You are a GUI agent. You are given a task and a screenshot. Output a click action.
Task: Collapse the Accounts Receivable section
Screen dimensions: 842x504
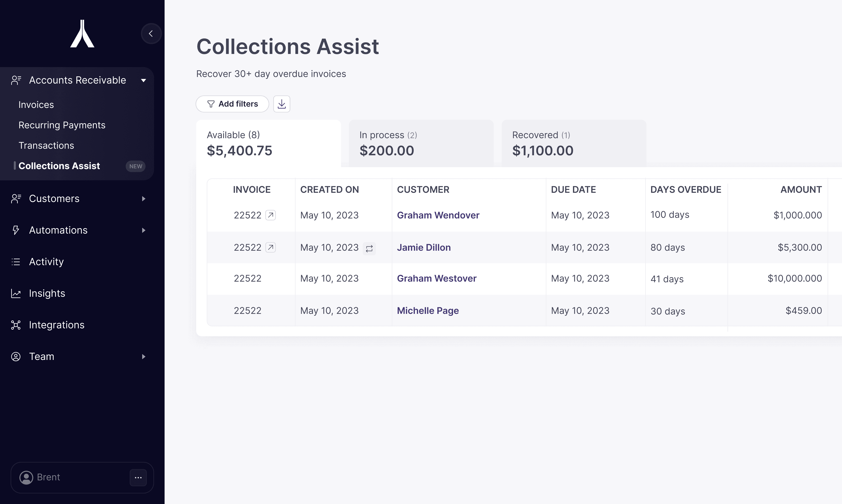(x=143, y=80)
